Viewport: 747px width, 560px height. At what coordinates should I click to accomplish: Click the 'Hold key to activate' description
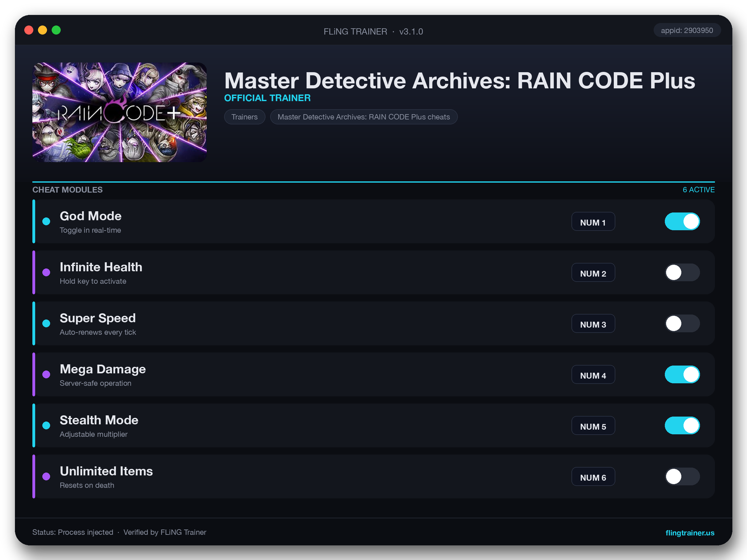[93, 281]
